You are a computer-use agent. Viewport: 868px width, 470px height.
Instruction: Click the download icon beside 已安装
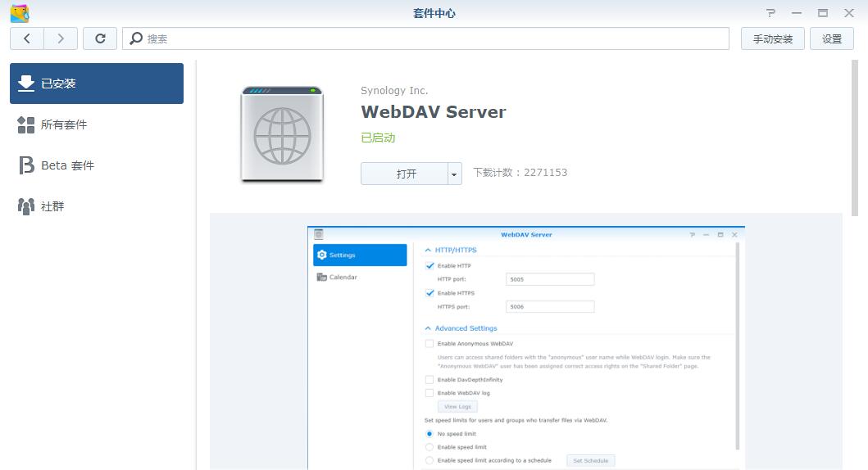[x=26, y=84]
